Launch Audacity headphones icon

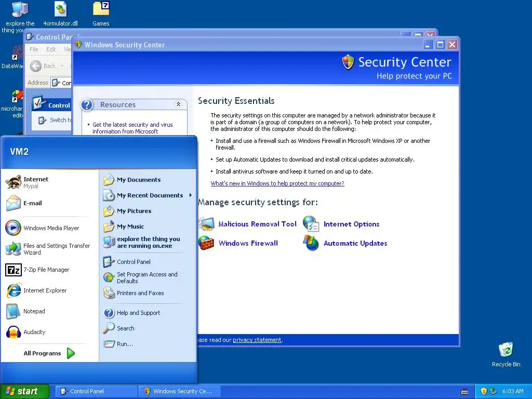13,332
